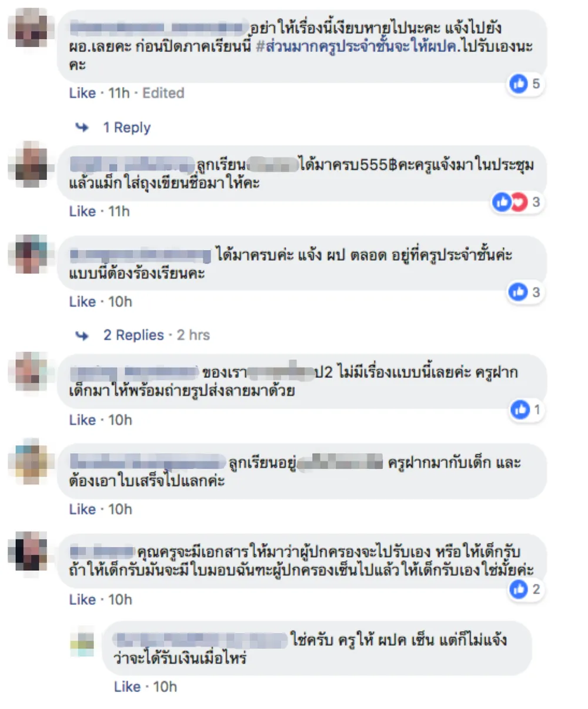Expand the '2 Replies' thread

pyautogui.click(x=133, y=335)
